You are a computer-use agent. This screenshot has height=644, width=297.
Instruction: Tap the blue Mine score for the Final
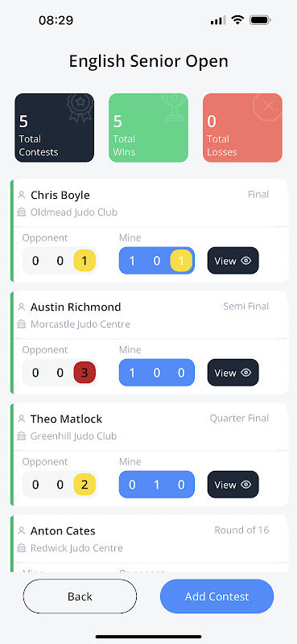click(x=157, y=260)
